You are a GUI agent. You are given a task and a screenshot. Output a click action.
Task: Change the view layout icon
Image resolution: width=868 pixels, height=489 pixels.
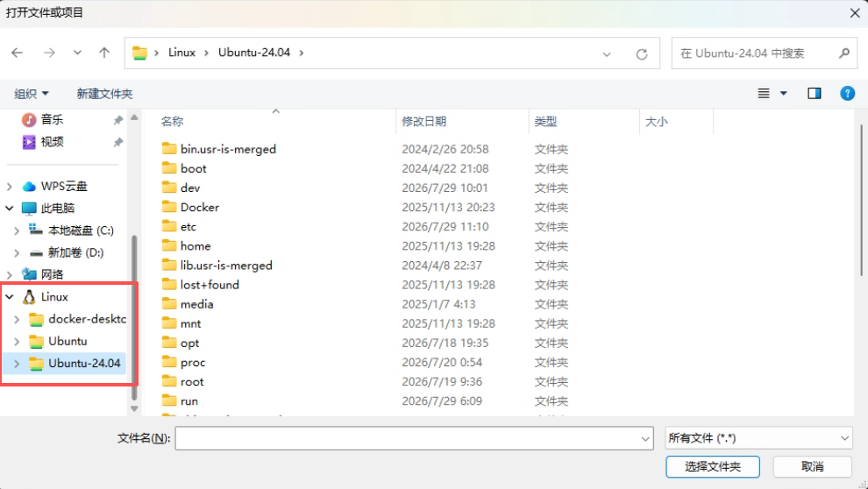[764, 93]
